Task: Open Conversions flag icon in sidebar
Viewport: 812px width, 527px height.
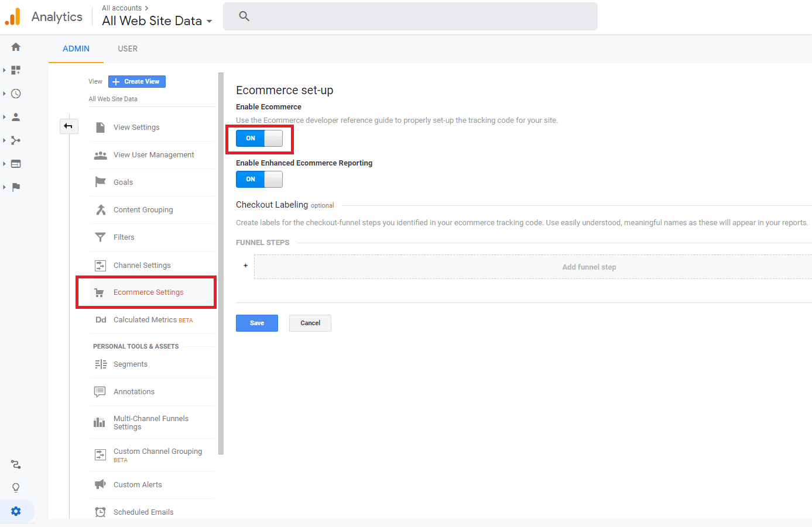Action: click(x=16, y=187)
